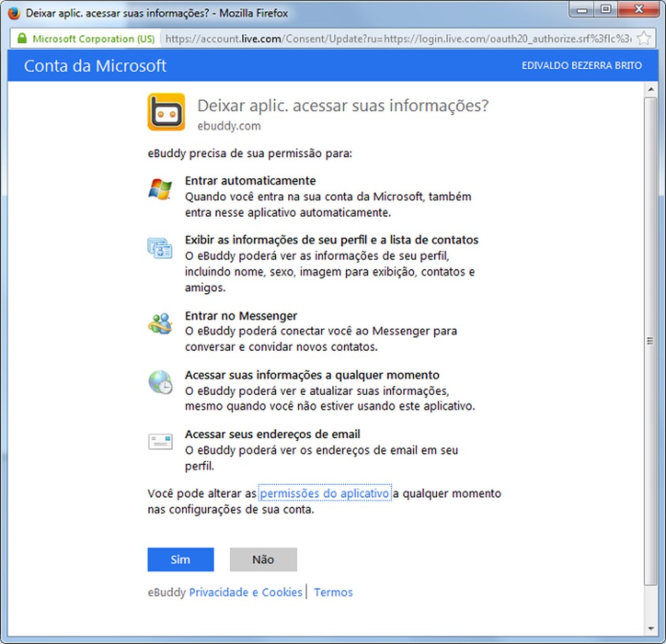This screenshot has width=666, height=644.
Task: Minimize the Firefox window
Action: point(582,9)
